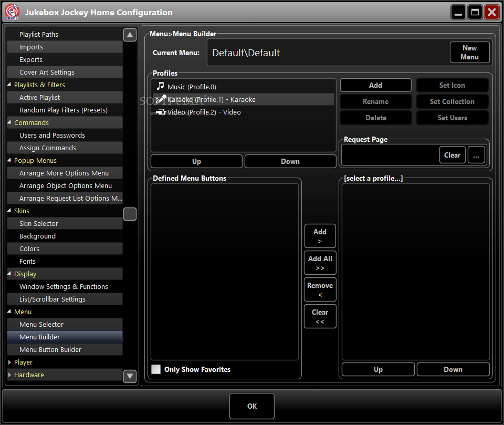The height and width of the screenshot is (425, 504).
Task: Confirm settings with OK button
Action: click(252, 406)
